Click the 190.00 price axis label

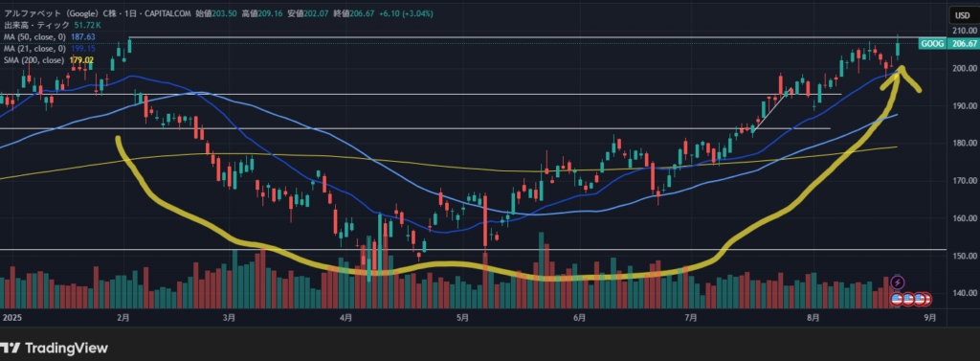click(965, 105)
